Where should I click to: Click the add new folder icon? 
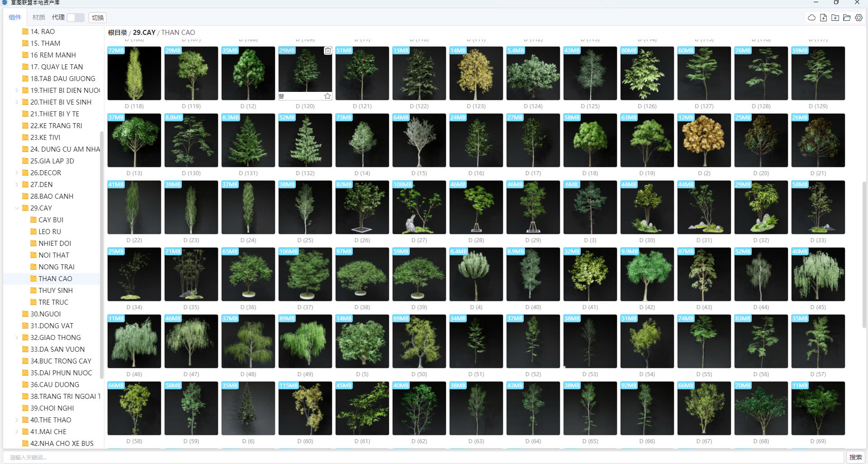click(x=835, y=18)
